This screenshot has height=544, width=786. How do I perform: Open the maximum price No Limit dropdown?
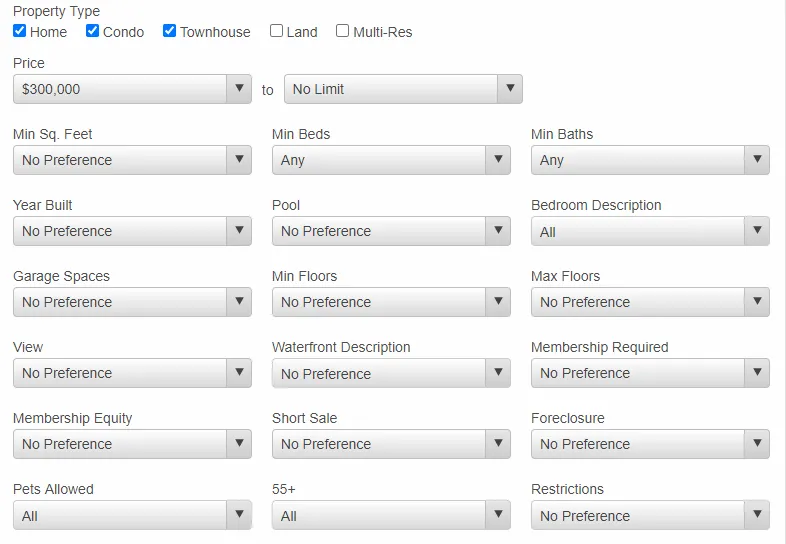pos(404,89)
